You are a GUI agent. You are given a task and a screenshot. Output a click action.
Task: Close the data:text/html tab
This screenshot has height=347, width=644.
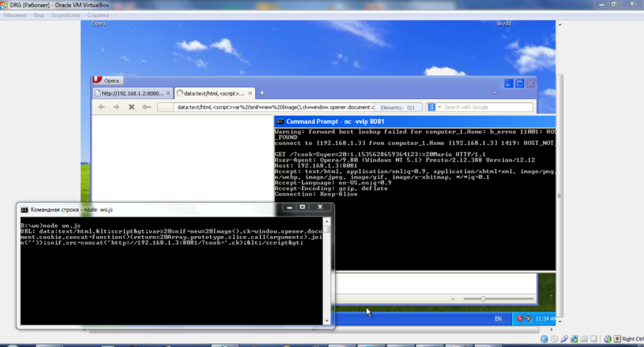(x=250, y=93)
